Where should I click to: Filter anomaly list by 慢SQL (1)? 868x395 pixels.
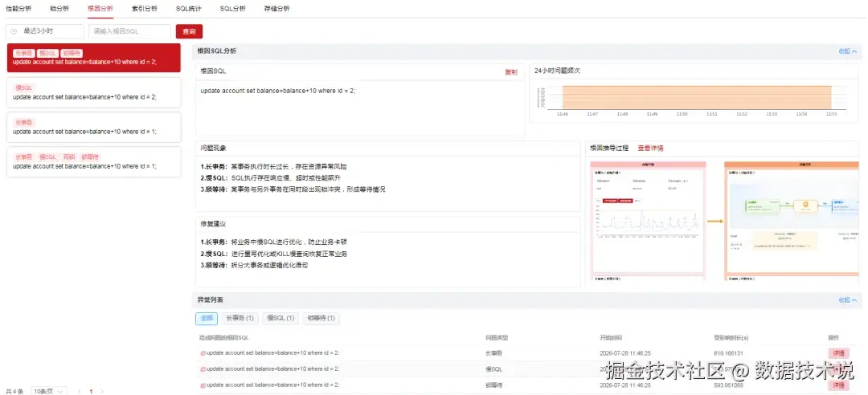coord(280,318)
